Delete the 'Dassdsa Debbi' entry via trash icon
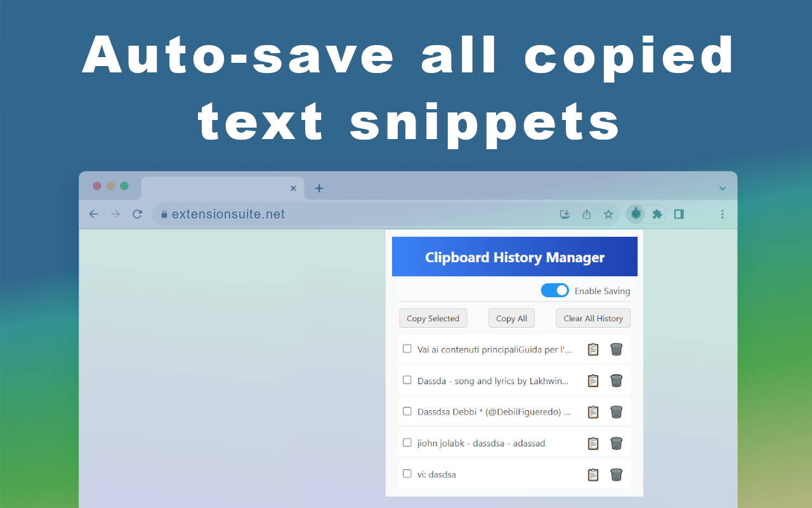The height and width of the screenshot is (508, 812). (x=616, y=411)
